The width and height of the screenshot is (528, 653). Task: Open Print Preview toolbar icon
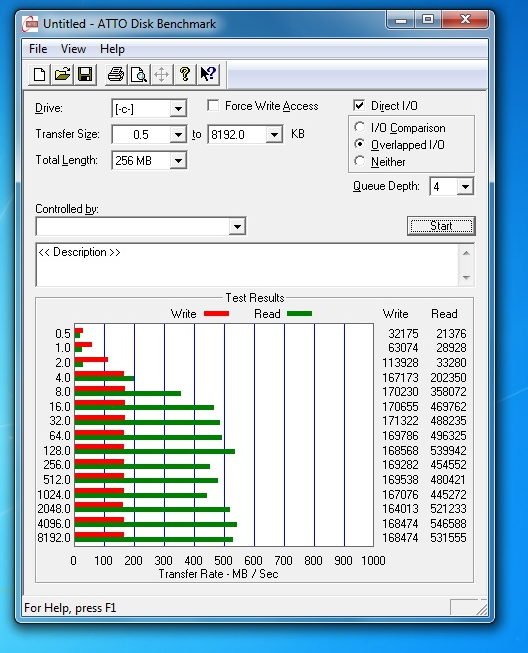click(x=139, y=75)
